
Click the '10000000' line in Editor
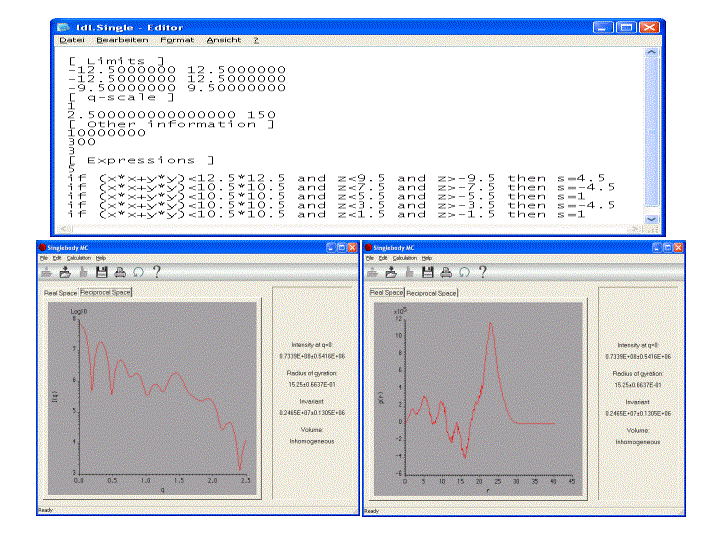click(107, 133)
